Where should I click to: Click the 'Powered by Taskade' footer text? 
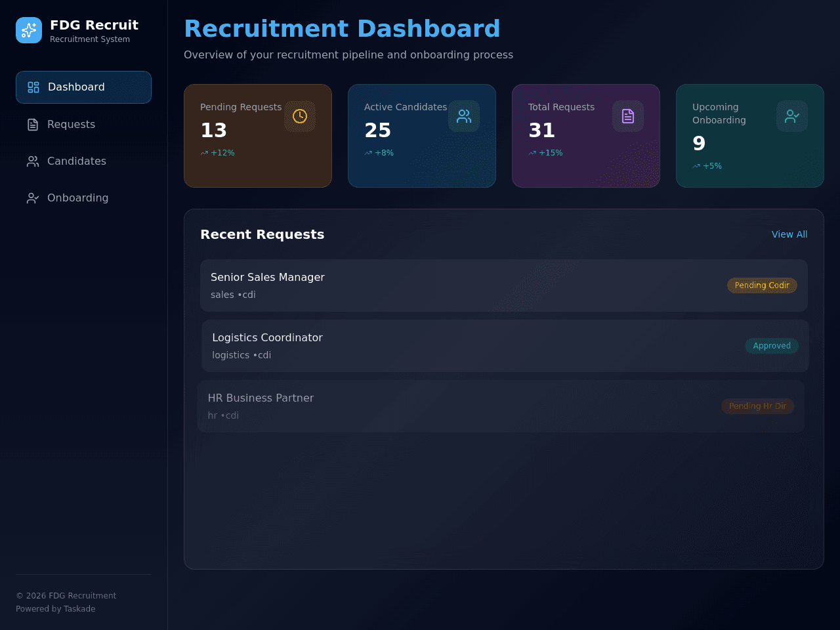coord(56,609)
